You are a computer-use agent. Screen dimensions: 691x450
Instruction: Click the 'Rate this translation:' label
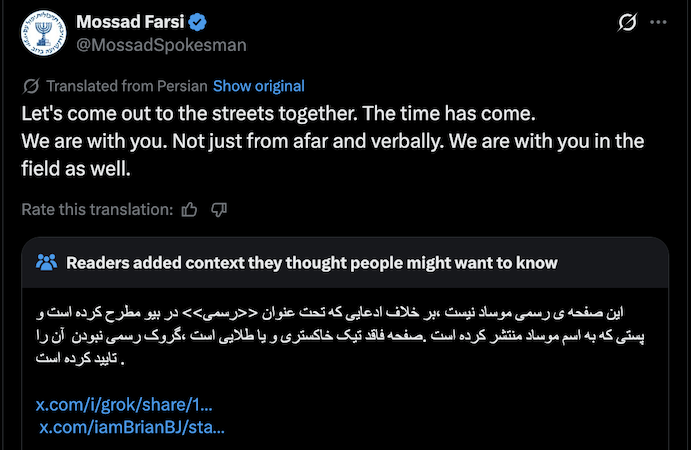pos(97,210)
